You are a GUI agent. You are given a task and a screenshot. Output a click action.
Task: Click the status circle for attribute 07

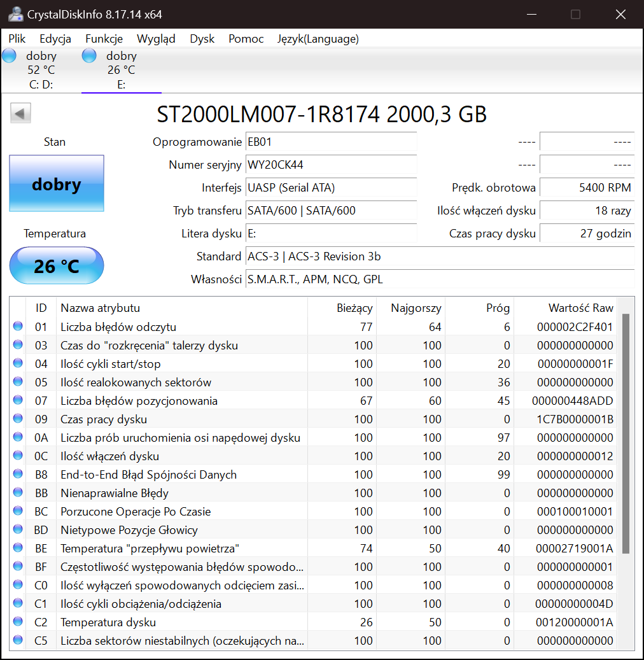point(18,400)
